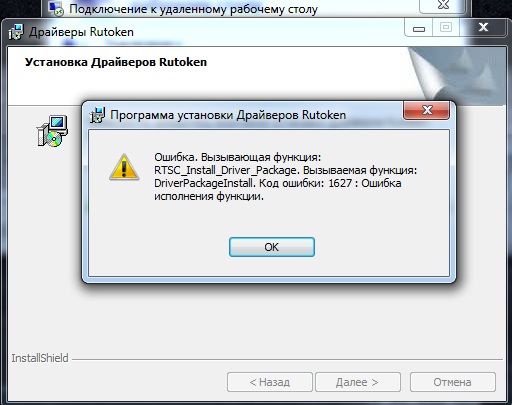Click the Remote Desktop Connection title bar icon
512x405 pixels.
tap(55, 8)
